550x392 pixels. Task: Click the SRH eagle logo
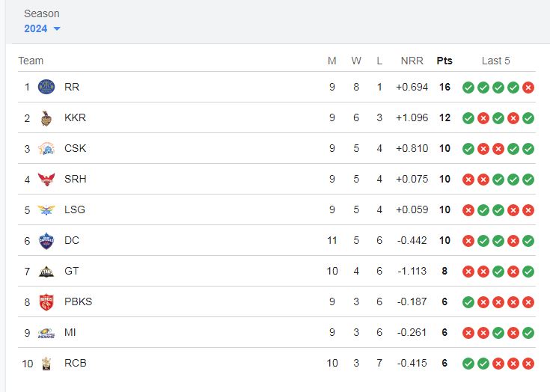coord(46,180)
